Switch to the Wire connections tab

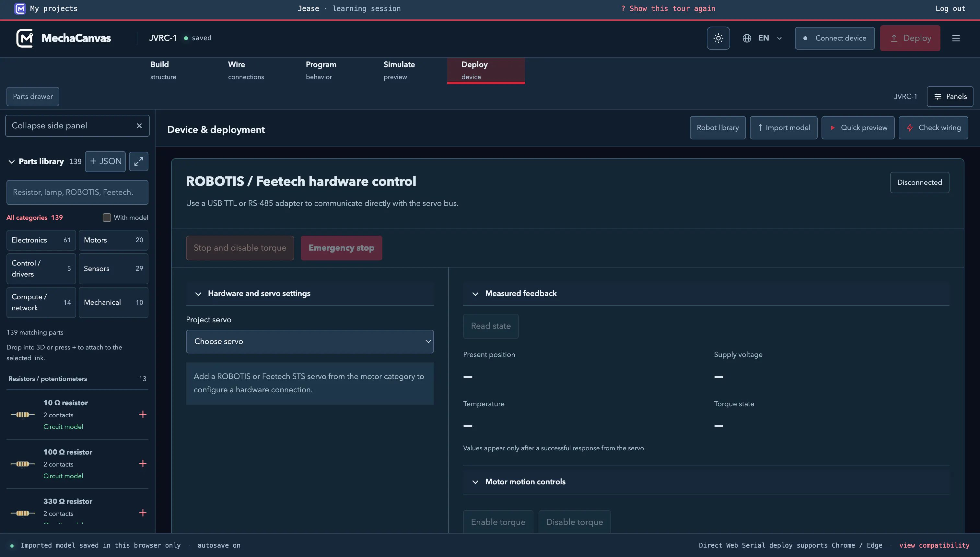tap(253, 70)
